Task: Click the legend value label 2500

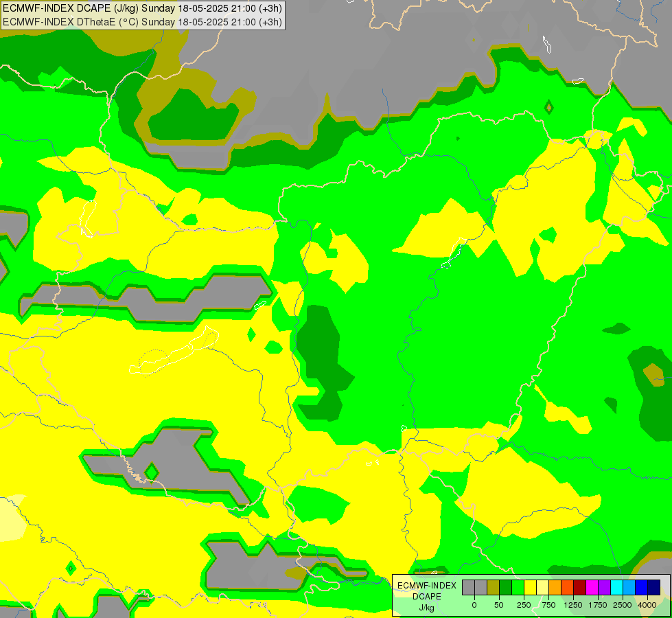Action: pyautogui.click(x=623, y=605)
